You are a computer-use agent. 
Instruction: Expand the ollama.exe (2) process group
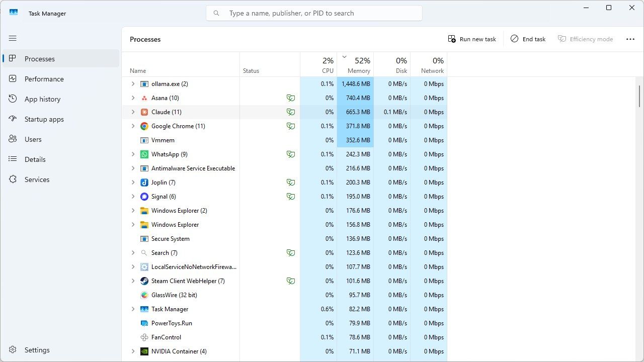pos(133,84)
